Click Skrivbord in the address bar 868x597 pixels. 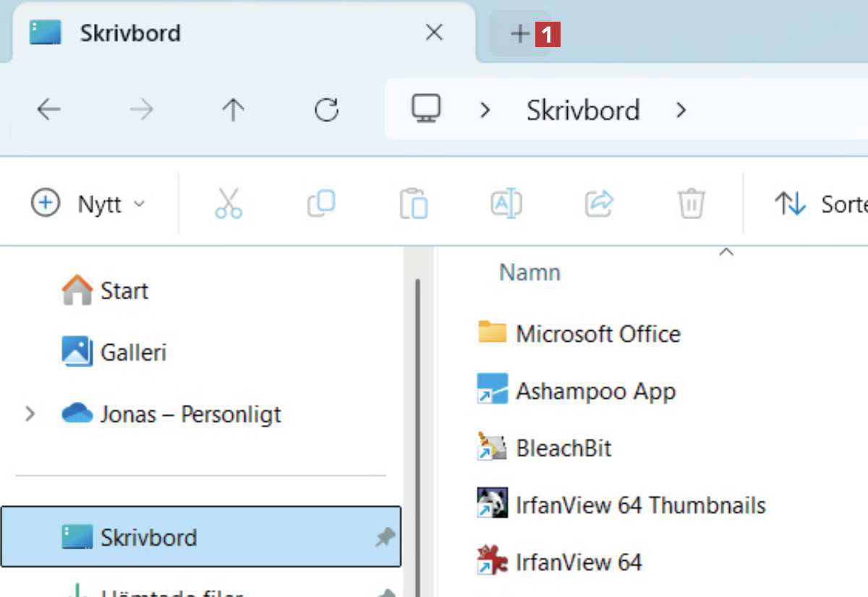pyautogui.click(x=583, y=111)
